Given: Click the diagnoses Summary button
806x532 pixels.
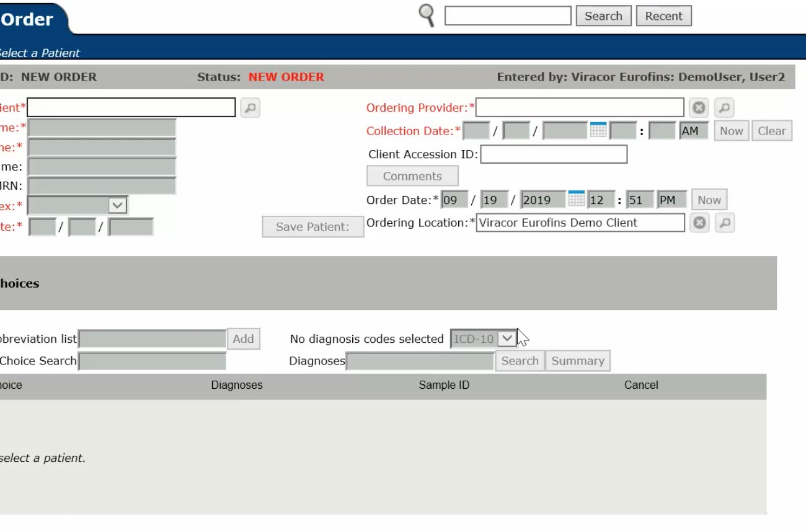Looking at the screenshot, I should click(577, 361).
